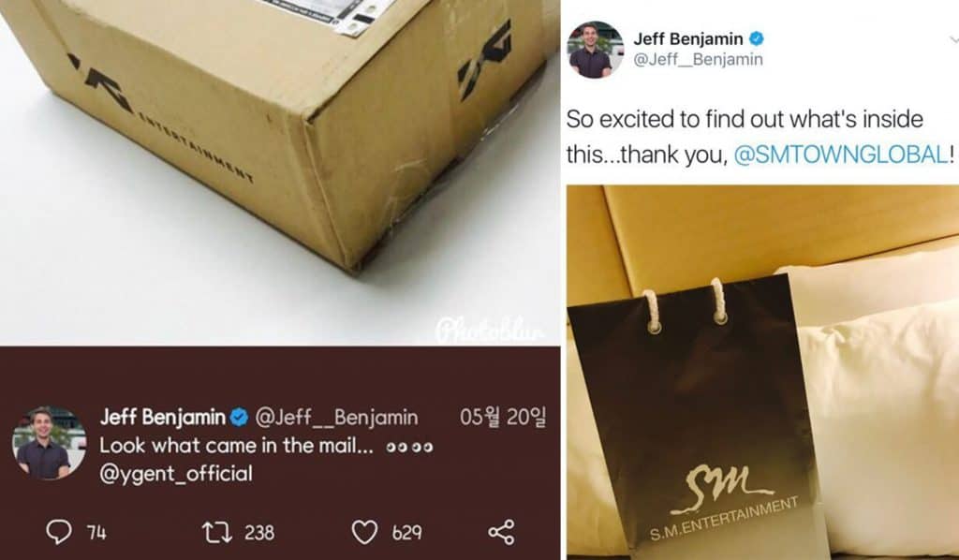Retweet the YG box tweet
This screenshot has width=959, height=560.
click(217, 533)
